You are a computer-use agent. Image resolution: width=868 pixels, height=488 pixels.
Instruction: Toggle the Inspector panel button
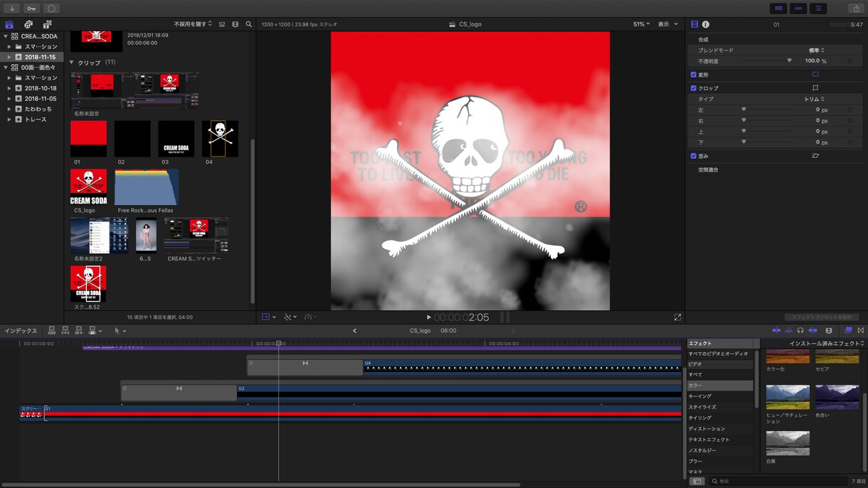coord(817,9)
